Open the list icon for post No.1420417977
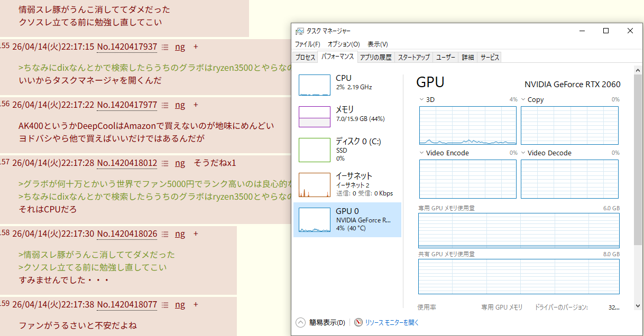644x336 pixels. 165,105
